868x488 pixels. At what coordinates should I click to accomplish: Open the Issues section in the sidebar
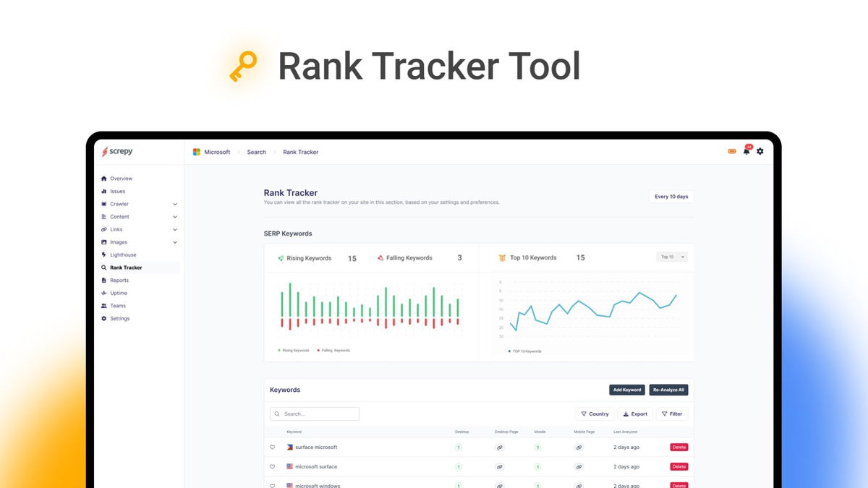(x=118, y=191)
